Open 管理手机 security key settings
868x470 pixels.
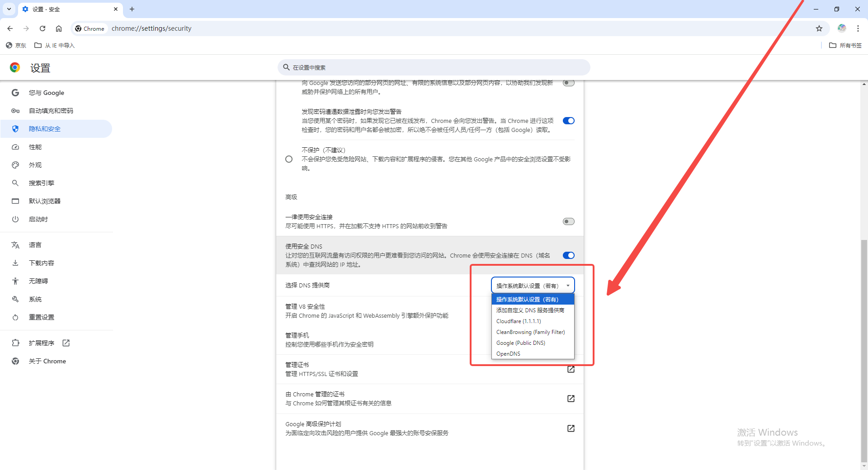383,340
